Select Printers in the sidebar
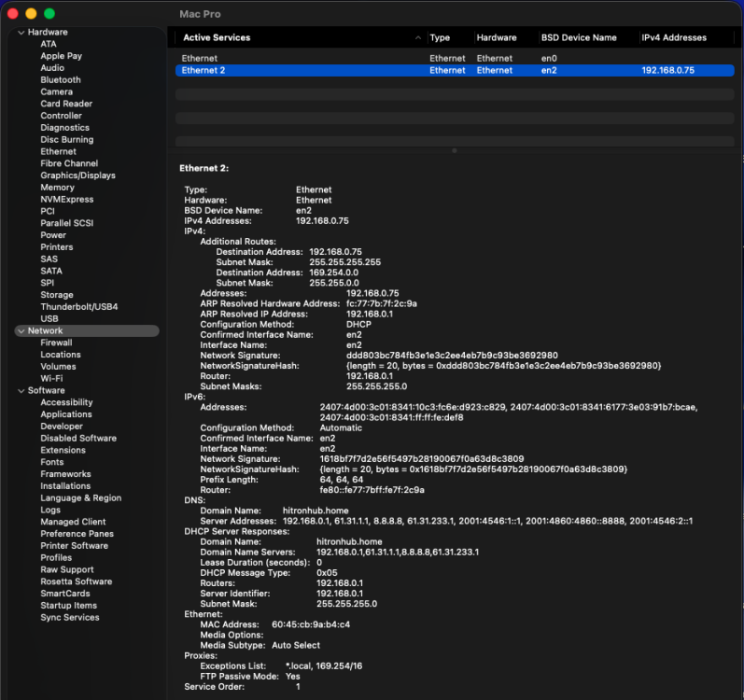 [x=56, y=247]
